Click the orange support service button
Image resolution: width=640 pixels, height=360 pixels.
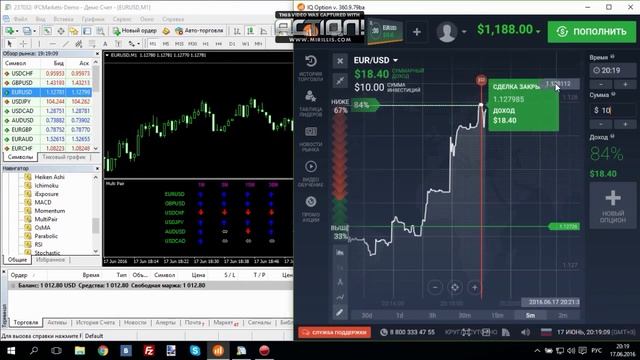(334, 332)
